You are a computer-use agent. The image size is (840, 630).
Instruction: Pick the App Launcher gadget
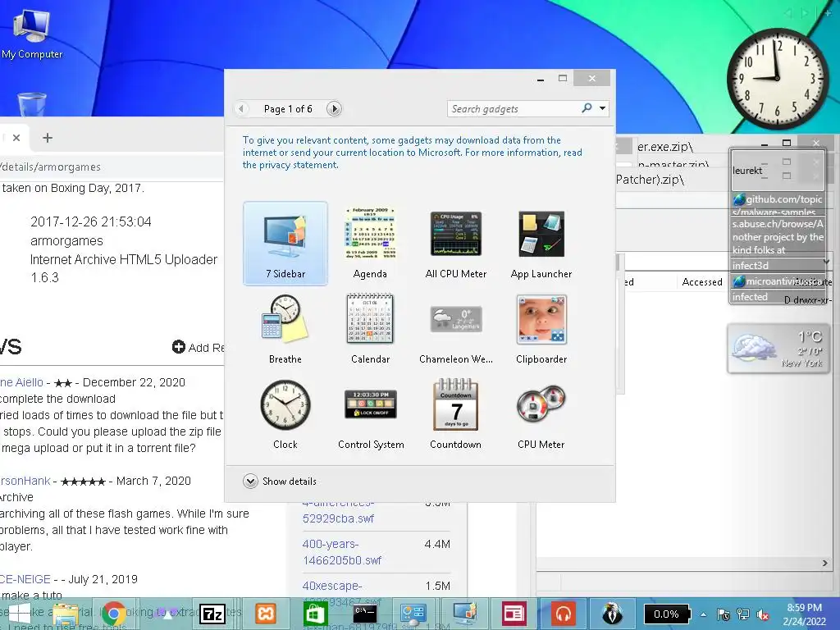pyautogui.click(x=541, y=243)
